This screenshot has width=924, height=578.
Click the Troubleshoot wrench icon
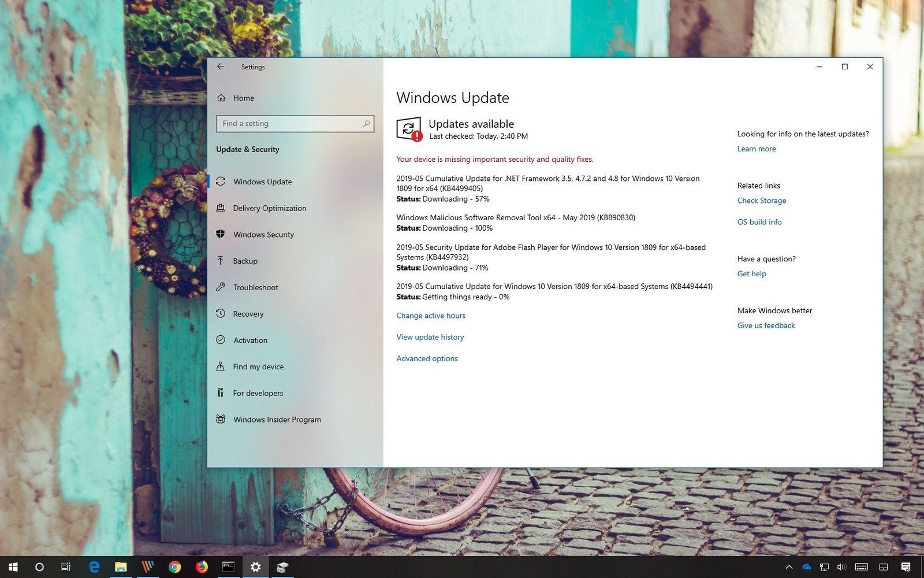pyautogui.click(x=221, y=287)
